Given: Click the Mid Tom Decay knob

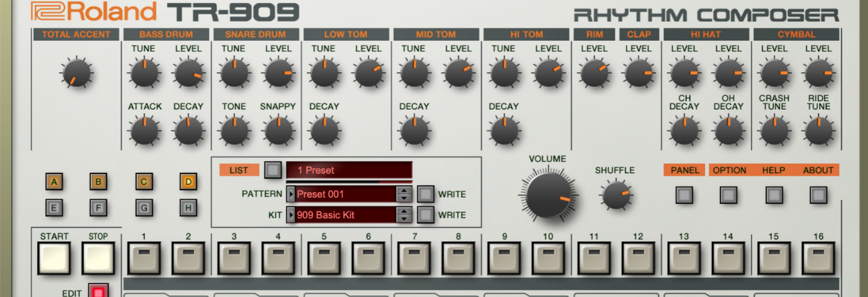Looking at the screenshot, I should coord(414,131).
